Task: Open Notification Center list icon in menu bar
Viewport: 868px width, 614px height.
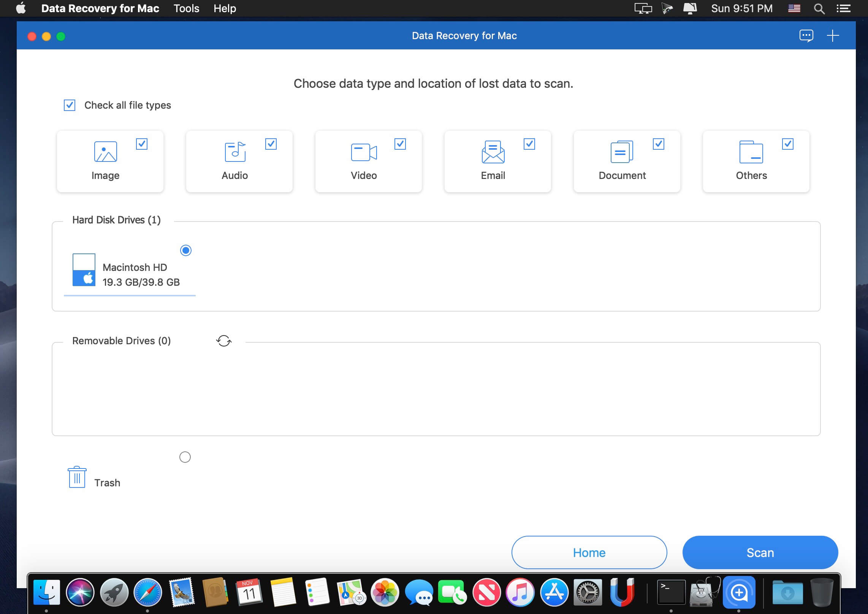Action: click(x=844, y=8)
